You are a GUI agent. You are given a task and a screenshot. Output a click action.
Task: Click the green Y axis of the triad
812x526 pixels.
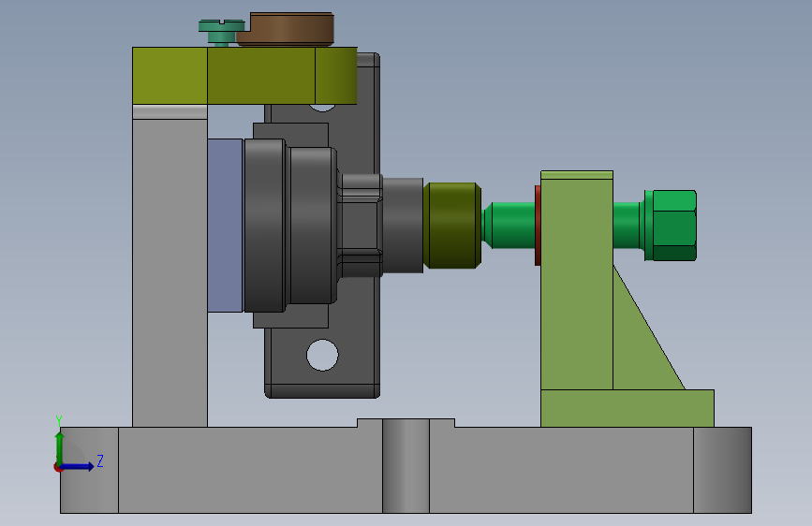[x=60, y=448]
